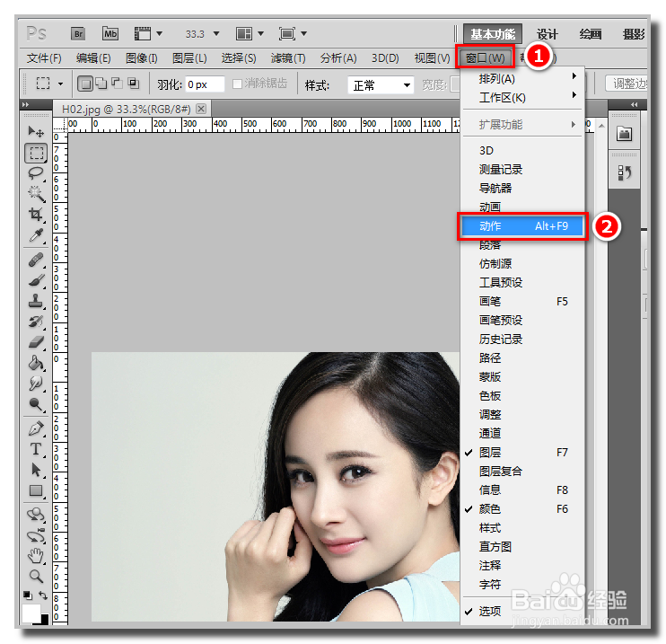Image resolution: width=666 pixels, height=644 pixels.
Task: Expand the 工作区(K) submenu
Action: tap(522, 98)
